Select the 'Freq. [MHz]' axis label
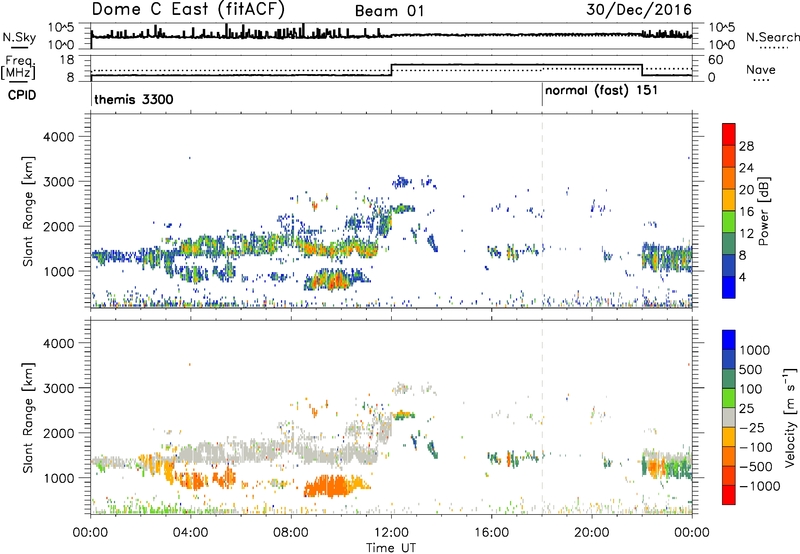The height and width of the screenshot is (554, 800). [x=18, y=67]
